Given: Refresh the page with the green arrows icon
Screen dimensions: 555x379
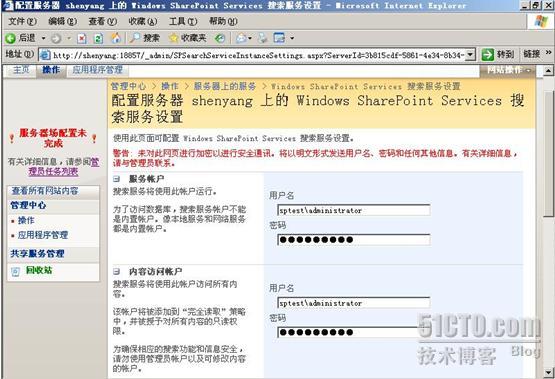Looking at the screenshot, I should coord(98,38).
